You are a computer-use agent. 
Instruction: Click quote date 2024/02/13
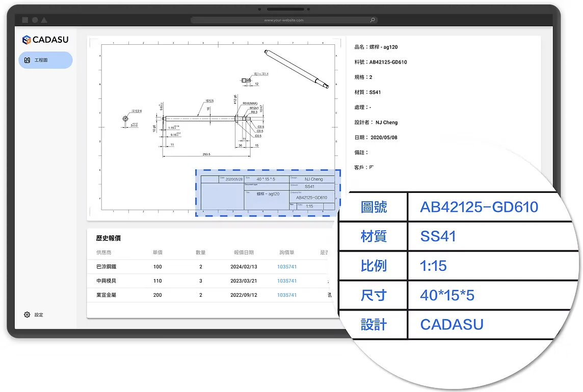coord(244,267)
